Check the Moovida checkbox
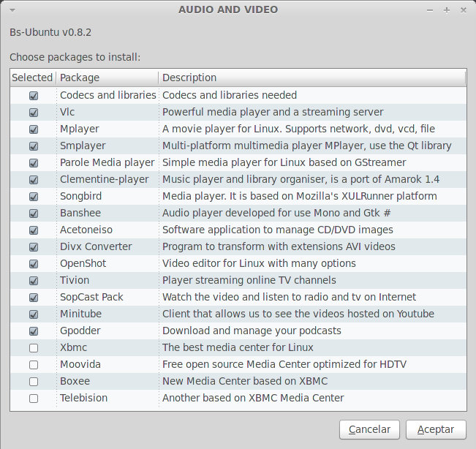476x449 pixels. [x=34, y=365]
